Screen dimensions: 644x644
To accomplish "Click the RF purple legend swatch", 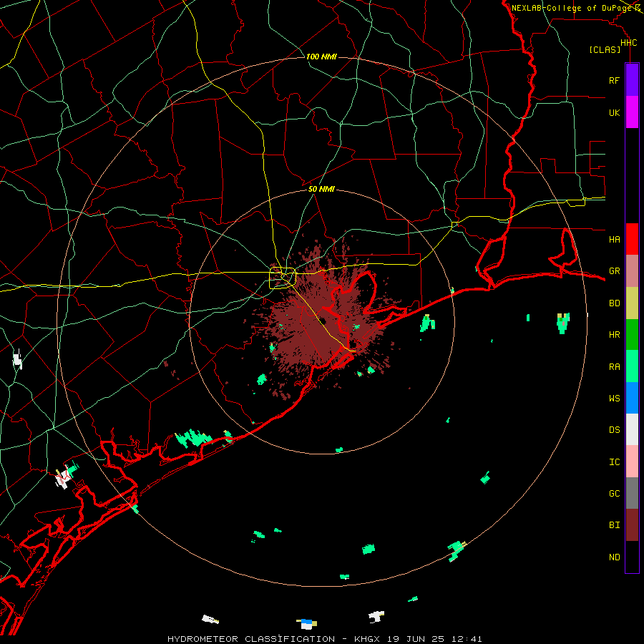I will click(x=632, y=80).
